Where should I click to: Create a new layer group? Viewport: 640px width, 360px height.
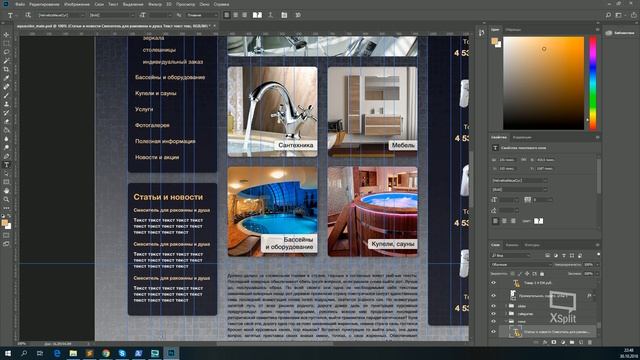[572, 342]
